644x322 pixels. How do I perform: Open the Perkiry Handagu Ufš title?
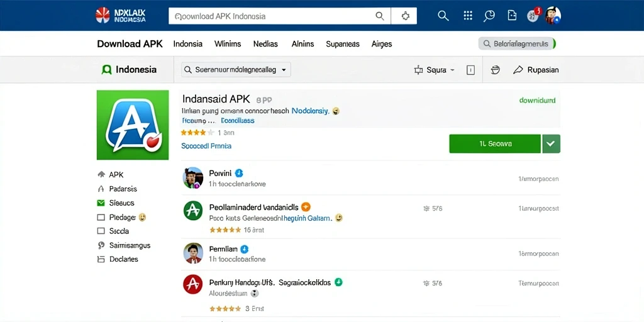(242, 282)
